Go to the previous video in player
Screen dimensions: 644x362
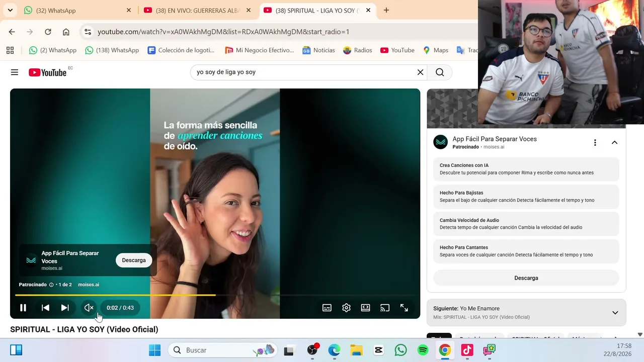45,308
